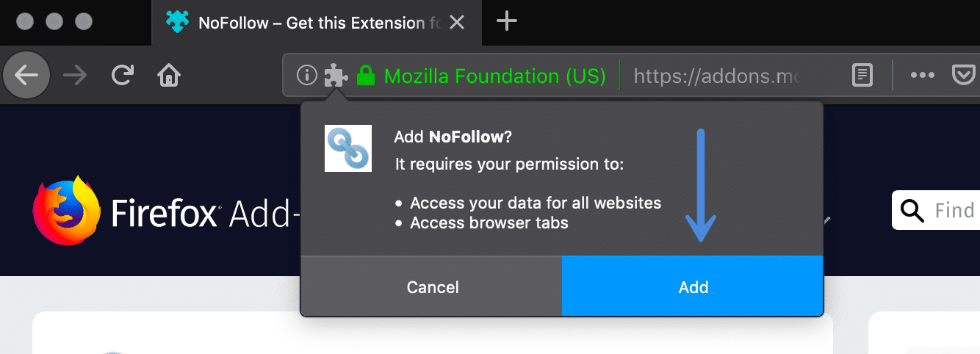Cancel the NoFollow installation prompt
Image resolution: width=980 pixels, height=354 pixels.
pos(432,287)
